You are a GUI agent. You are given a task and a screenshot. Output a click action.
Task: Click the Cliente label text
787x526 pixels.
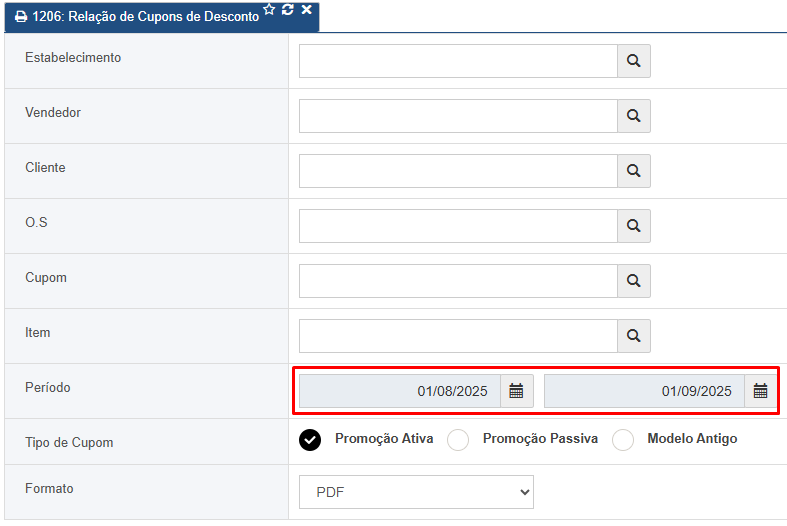tap(45, 168)
